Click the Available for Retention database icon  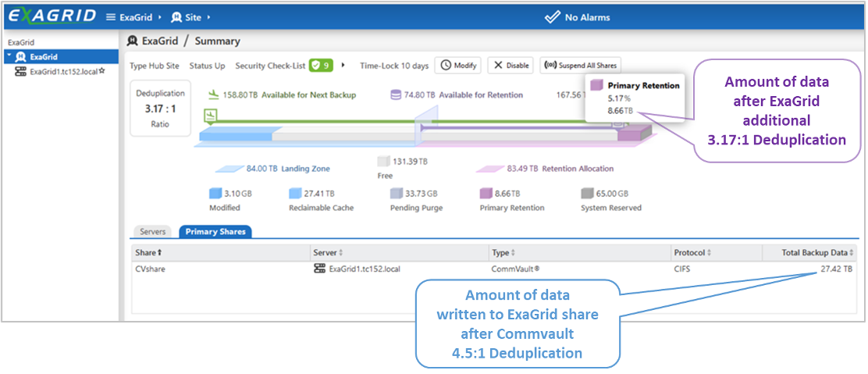[x=397, y=94]
